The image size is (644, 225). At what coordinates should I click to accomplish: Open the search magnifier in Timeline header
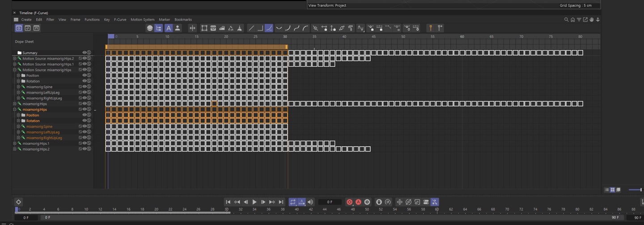(566, 20)
